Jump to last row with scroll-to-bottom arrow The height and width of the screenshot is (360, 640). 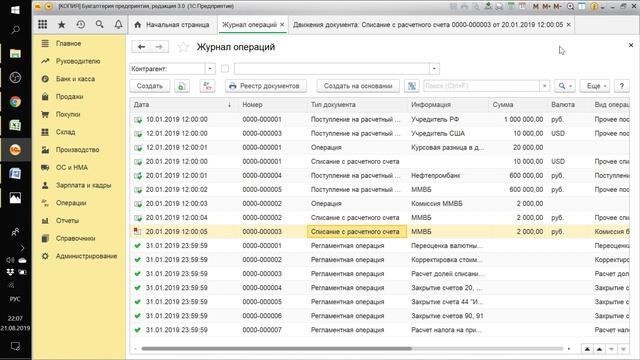tap(623, 349)
